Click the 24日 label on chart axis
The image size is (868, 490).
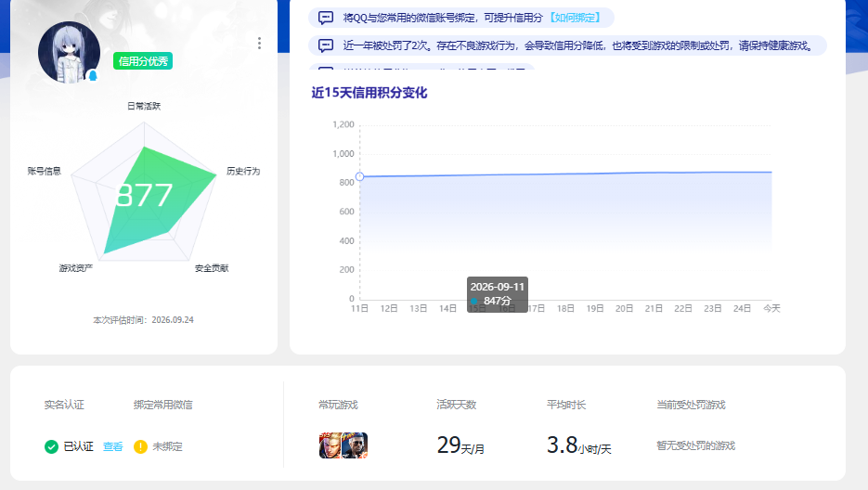coord(742,308)
